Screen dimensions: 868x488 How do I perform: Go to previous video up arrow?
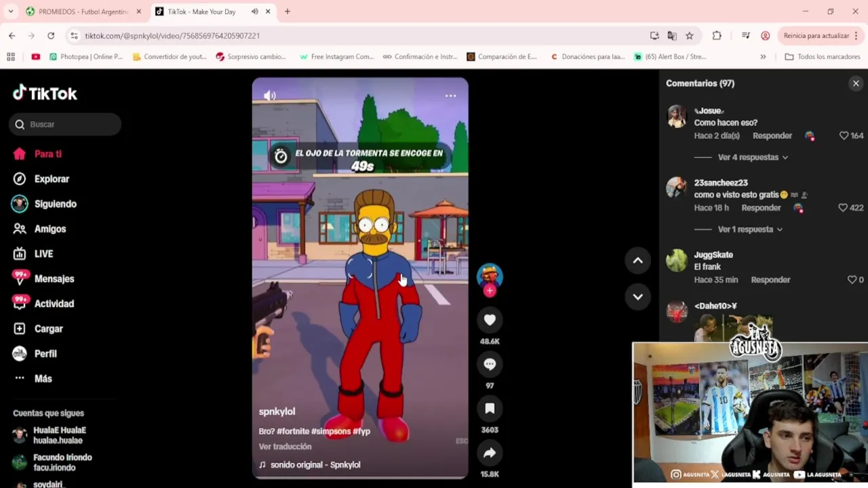(637, 260)
